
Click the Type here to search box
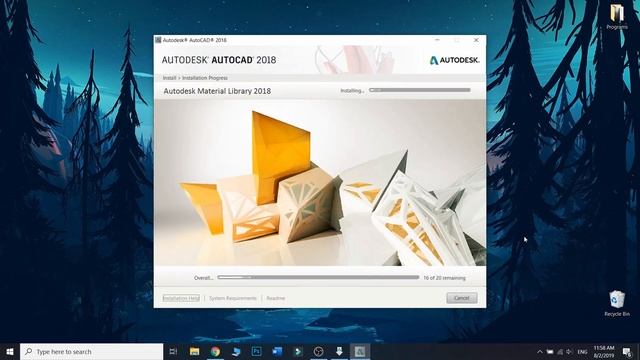click(x=91, y=351)
